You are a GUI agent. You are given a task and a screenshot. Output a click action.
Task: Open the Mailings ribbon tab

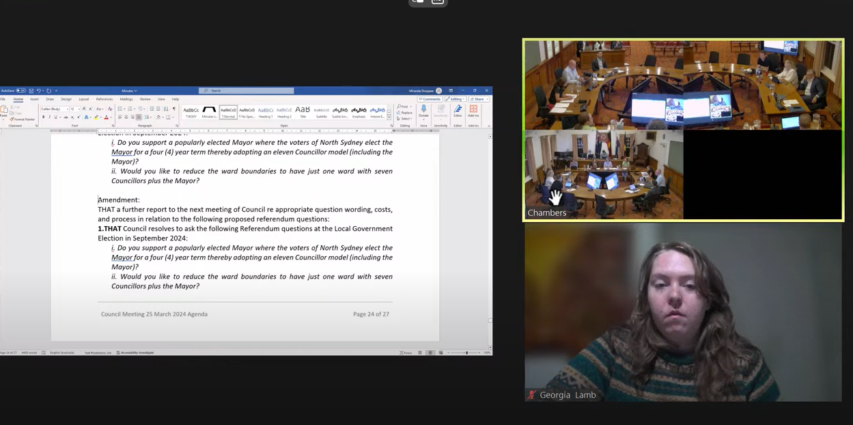(126, 99)
